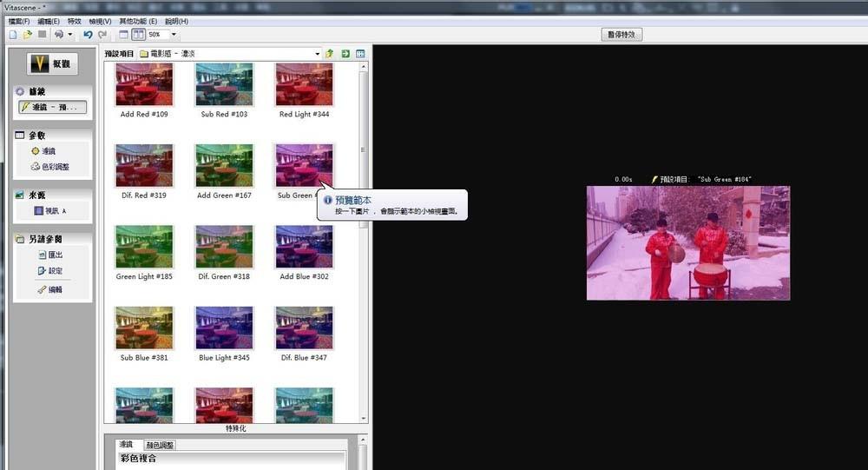The image size is (868, 470).
Task: Click the New file icon in toolbar
Action: pos(12,35)
